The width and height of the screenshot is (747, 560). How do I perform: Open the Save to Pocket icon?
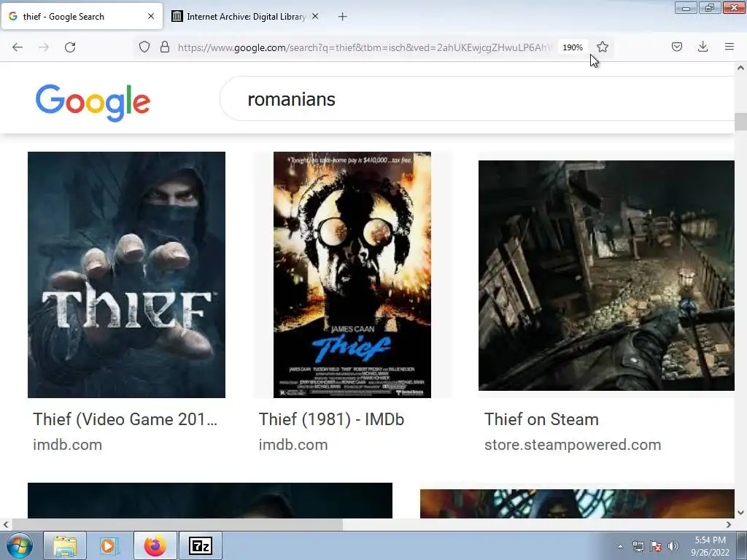click(x=677, y=47)
